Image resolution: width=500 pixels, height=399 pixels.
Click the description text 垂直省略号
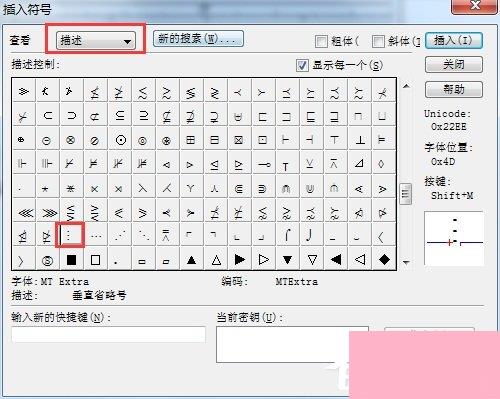pos(99,295)
